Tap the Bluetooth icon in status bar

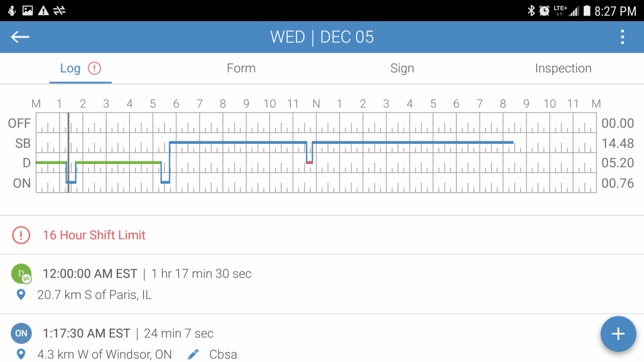tap(531, 11)
